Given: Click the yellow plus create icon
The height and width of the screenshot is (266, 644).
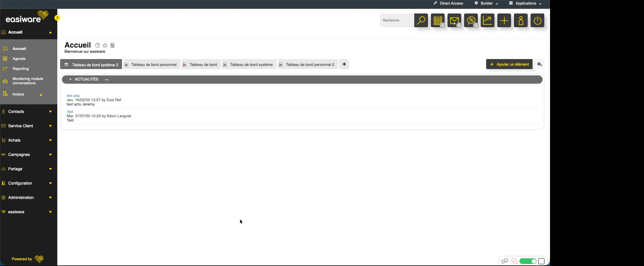Looking at the screenshot, I should click(504, 20).
